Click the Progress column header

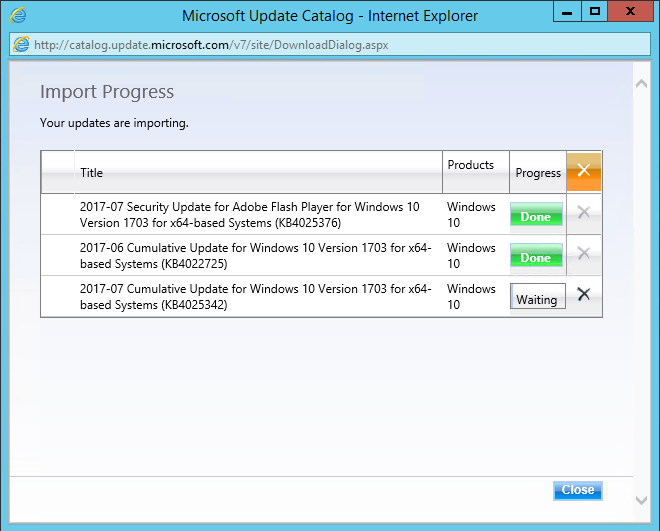[538, 173]
